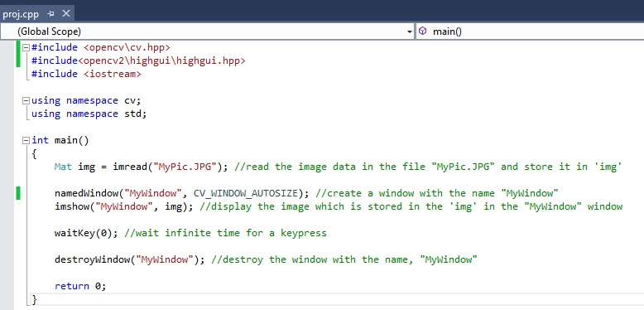
Task: Open the Global Scope dropdown
Action: pos(208,31)
